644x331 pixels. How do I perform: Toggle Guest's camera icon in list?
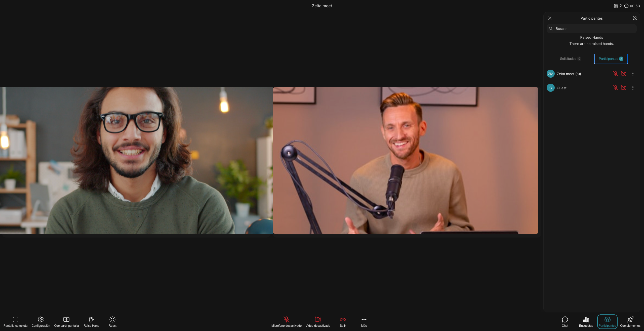[x=624, y=88]
